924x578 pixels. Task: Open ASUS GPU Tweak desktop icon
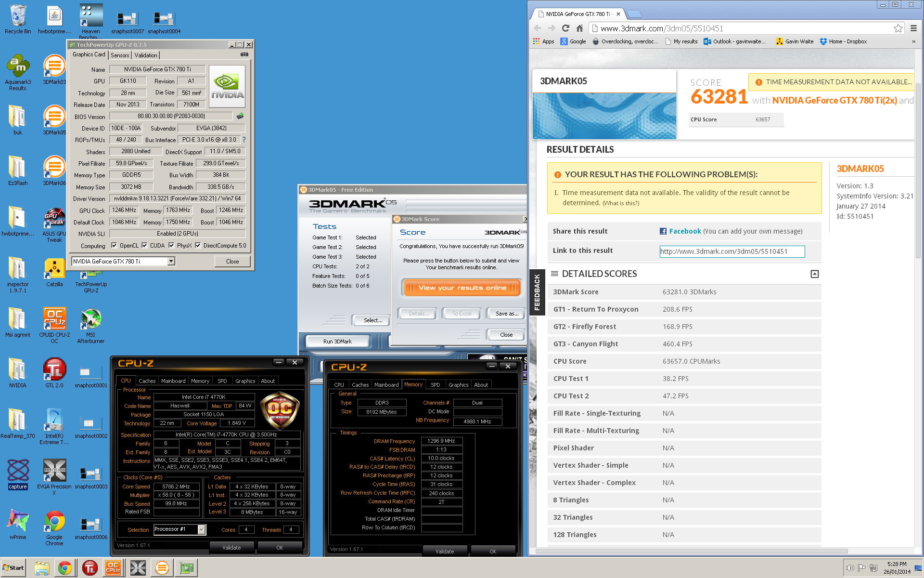pyautogui.click(x=54, y=225)
